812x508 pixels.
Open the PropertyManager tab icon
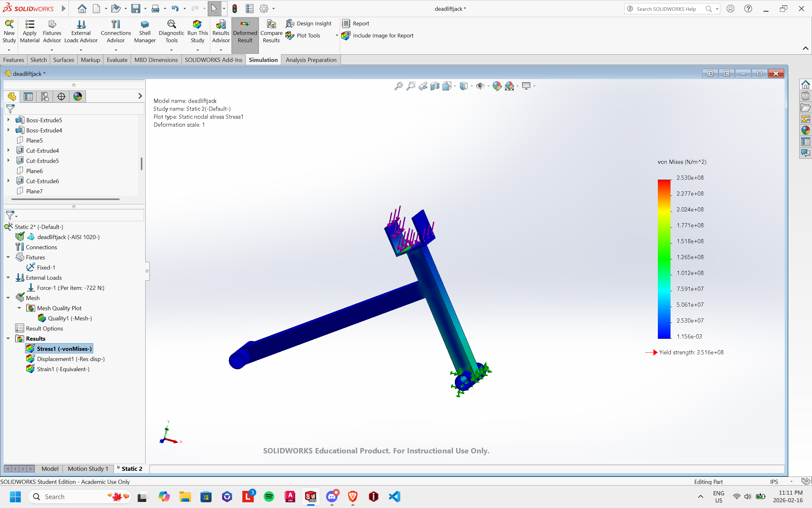pos(28,97)
